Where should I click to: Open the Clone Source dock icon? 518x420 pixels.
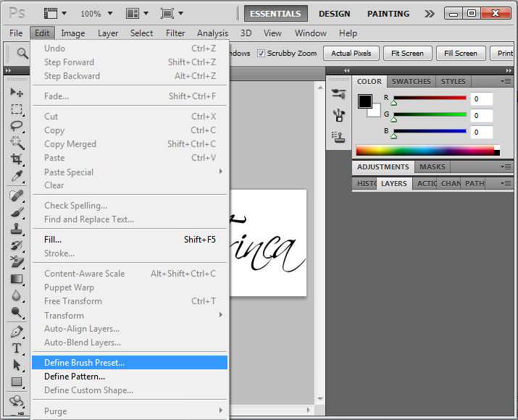[x=338, y=137]
